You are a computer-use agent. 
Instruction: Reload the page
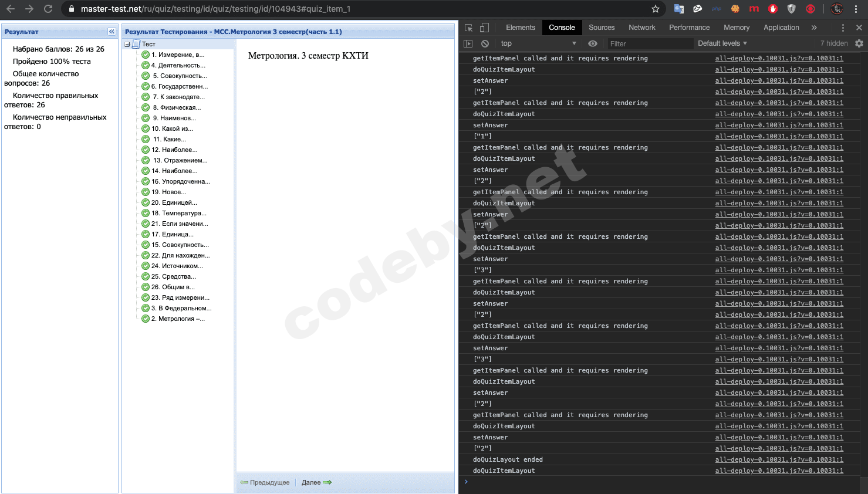[48, 9]
